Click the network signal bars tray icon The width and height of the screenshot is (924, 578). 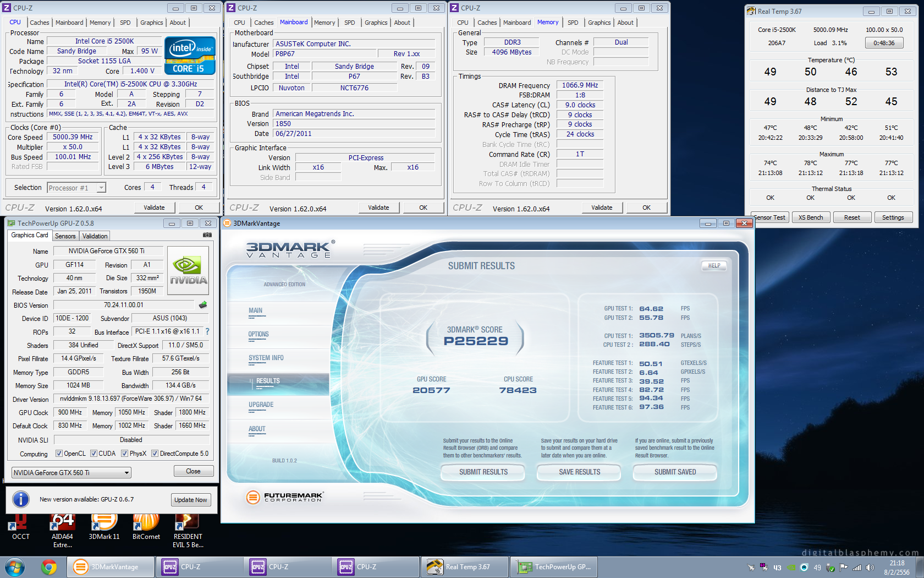857,568
